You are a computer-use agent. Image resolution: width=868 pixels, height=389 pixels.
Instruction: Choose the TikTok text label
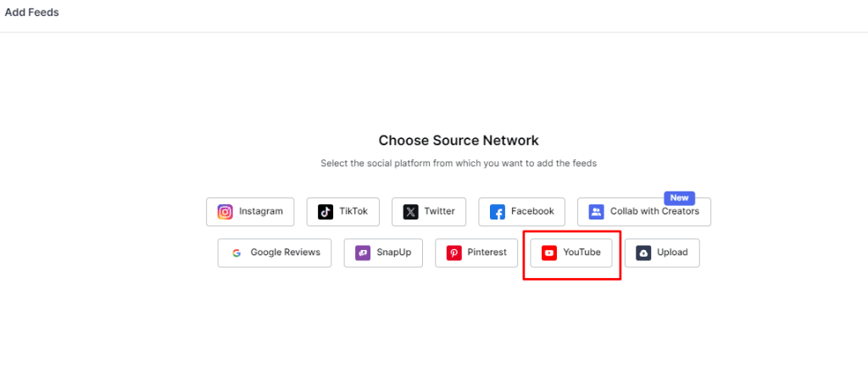[x=353, y=212]
